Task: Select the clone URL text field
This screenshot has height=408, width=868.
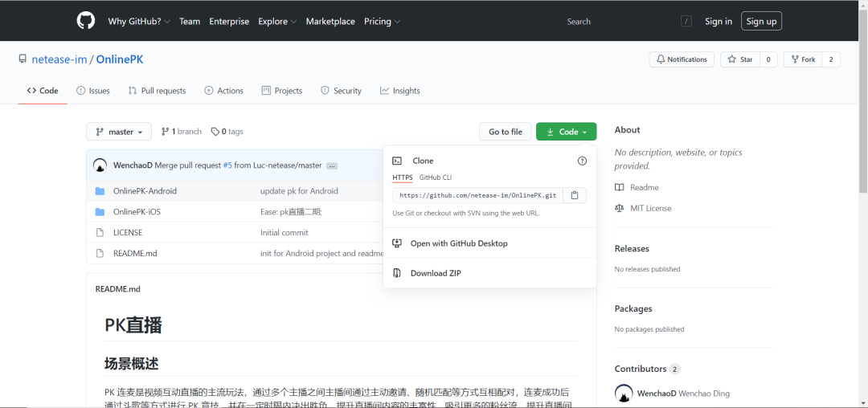Action: point(477,195)
